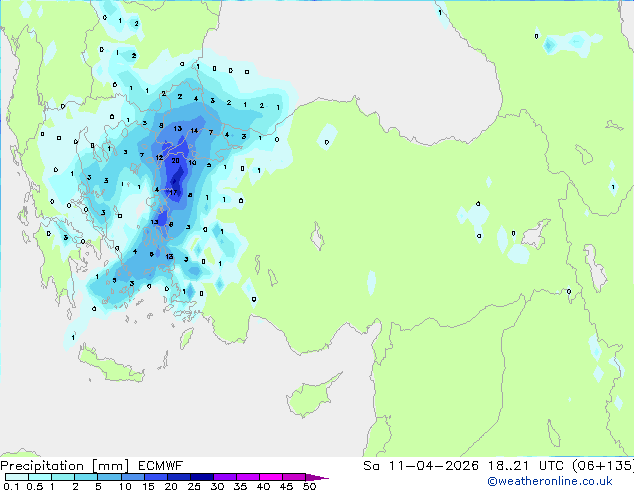Select the 15–20 mm legend color swatch
Viewport: 634px width, 490px height.
coord(155,477)
